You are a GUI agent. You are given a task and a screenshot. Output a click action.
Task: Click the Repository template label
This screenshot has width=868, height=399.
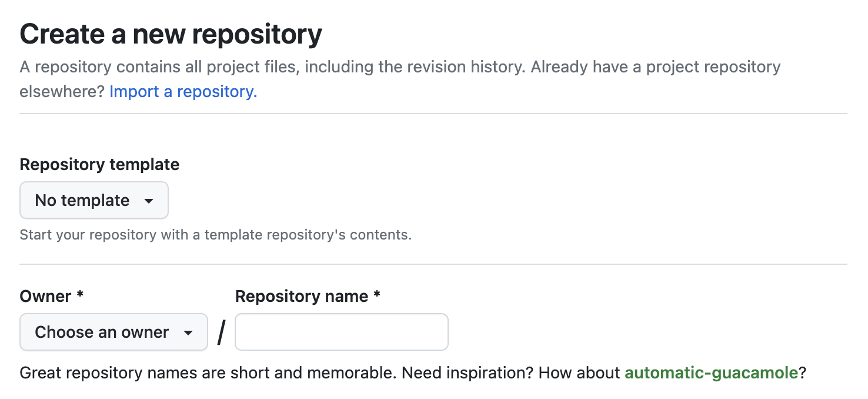pos(99,164)
